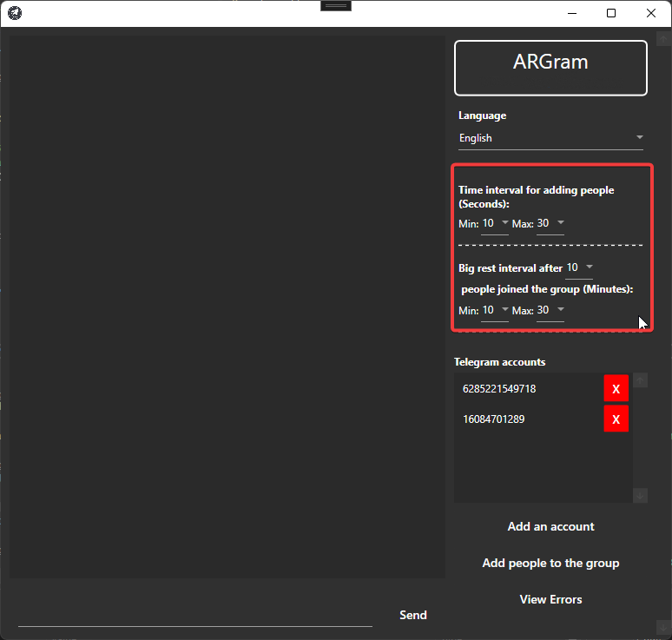Remove Telegram account 6285221549718
The width and height of the screenshot is (672, 640).
(616, 389)
